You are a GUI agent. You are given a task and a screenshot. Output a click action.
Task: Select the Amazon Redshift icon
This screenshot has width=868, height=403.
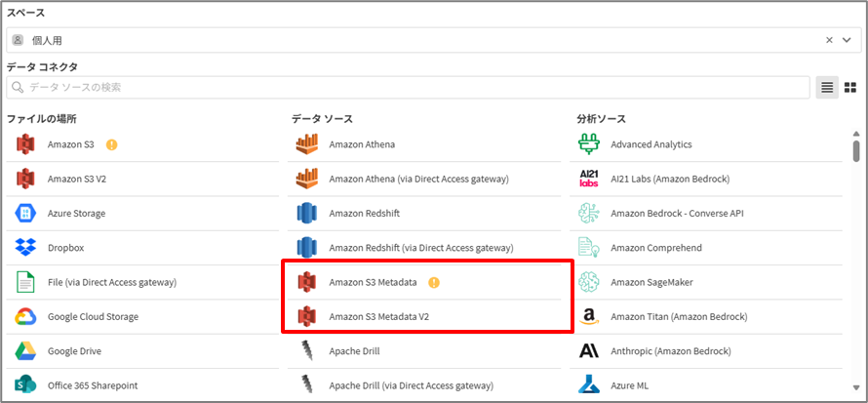tap(307, 214)
